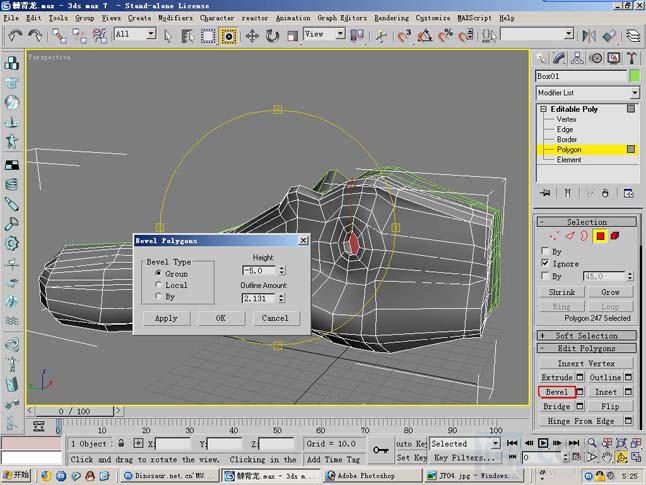Screen dimensions: 646x485
Task: Click Pan hand viewport control
Action: [x=606, y=457]
